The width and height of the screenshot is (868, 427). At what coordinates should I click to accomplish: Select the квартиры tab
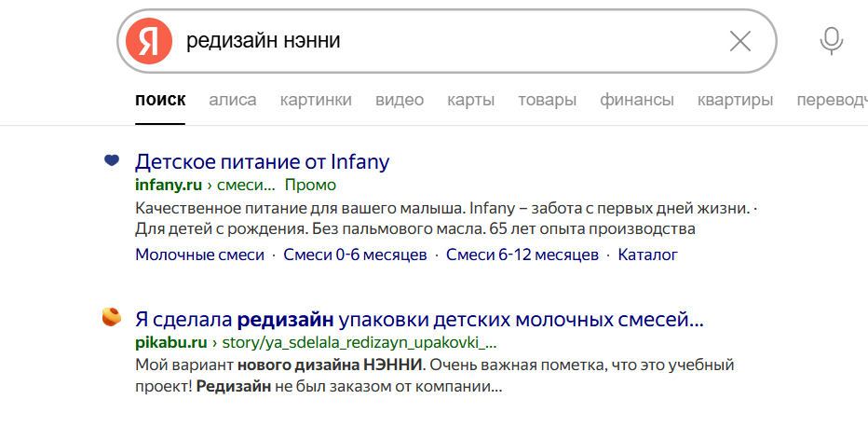pos(735,101)
